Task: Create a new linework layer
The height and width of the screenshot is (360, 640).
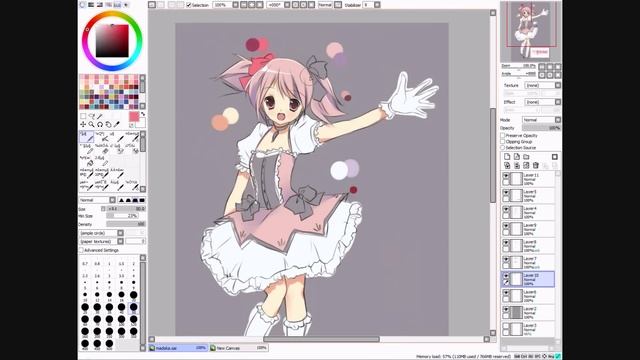Action: 517,157
